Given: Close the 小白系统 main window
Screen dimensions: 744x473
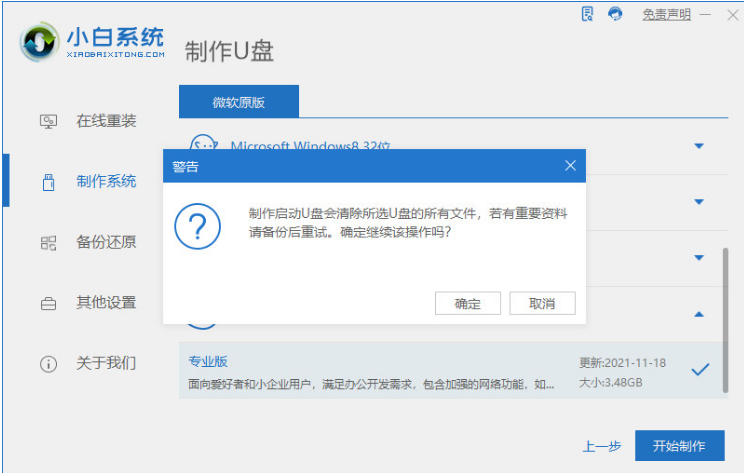Looking at the screenshot, I should coord(733,15).
